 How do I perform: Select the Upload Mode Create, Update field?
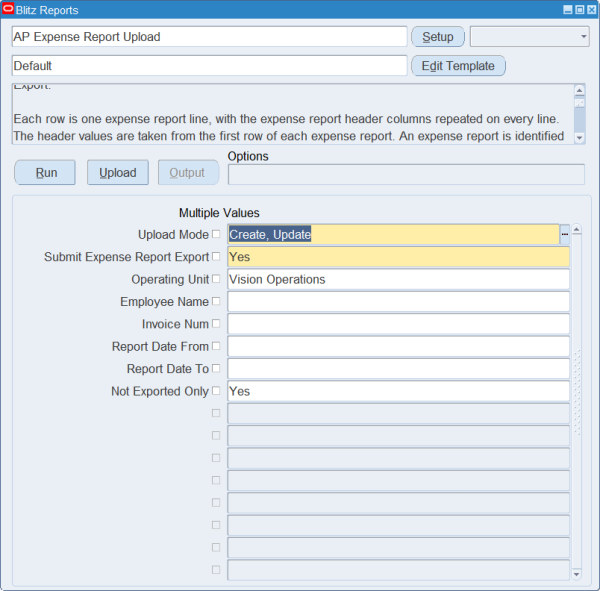(393, 234)
